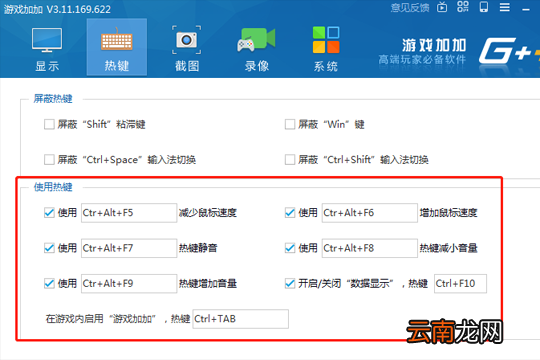Viewport: 540px width, 360px height.
Task: Uncheck 使用 for 减少鼠标速度 hotkey
Action: (49, 213)
